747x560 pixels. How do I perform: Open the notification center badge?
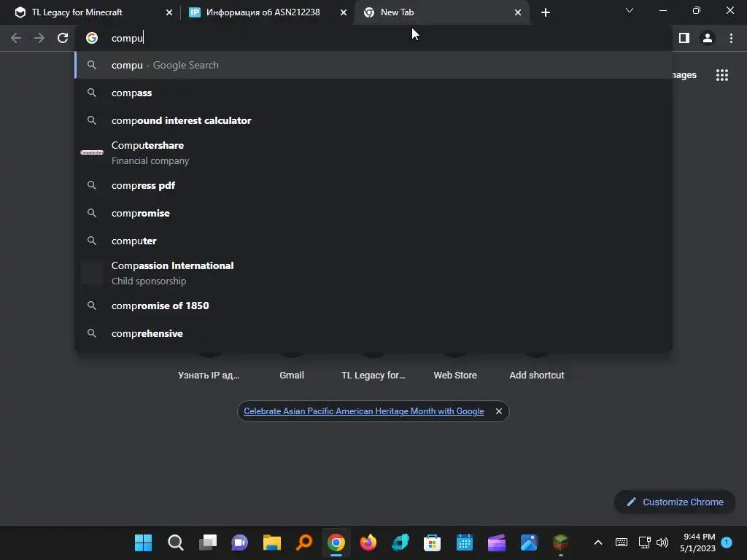click(727, 542)
